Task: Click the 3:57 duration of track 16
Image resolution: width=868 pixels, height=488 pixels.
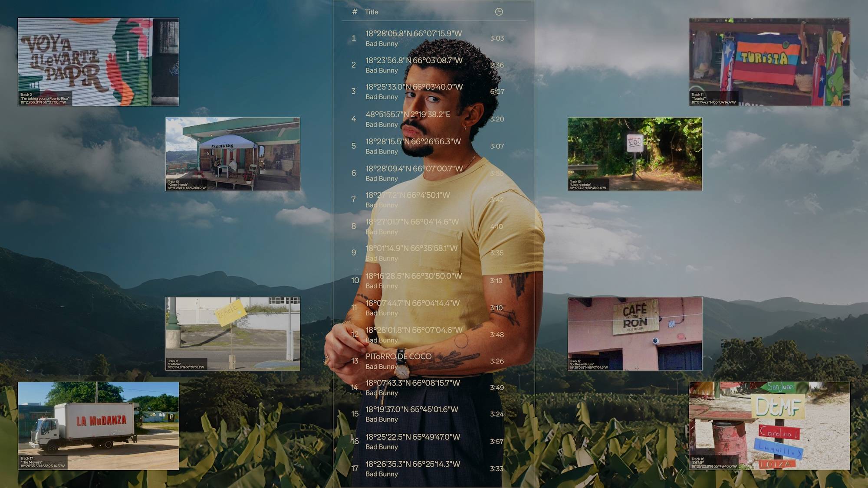Action: point(497,442)
